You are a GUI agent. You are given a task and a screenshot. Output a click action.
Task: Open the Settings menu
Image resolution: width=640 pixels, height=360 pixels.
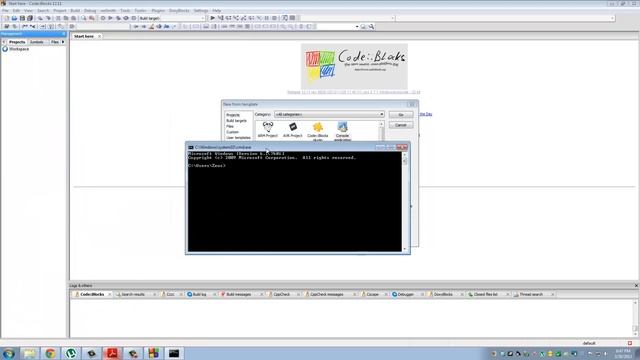point(201,11)
